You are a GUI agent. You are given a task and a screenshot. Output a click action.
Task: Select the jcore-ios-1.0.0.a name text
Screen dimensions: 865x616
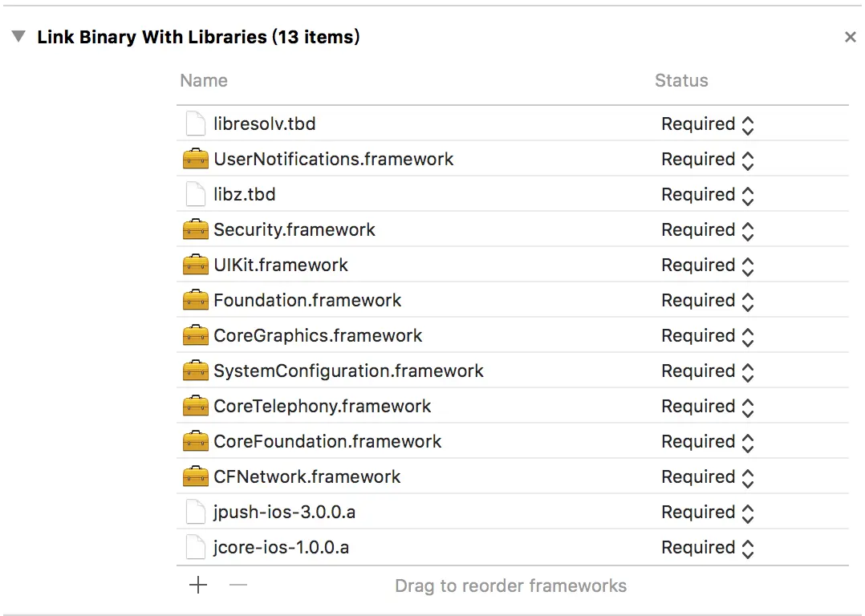pos(282,548)
